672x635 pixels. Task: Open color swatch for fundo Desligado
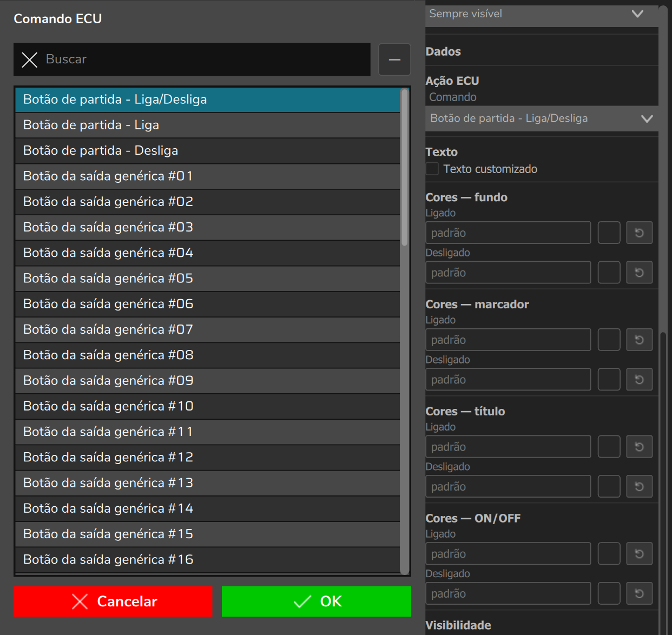point(609,273)
